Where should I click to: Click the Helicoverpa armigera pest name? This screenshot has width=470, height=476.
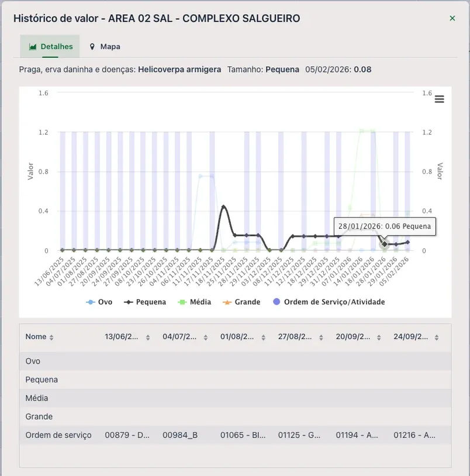pyautogui.click(x=179, y=70)
